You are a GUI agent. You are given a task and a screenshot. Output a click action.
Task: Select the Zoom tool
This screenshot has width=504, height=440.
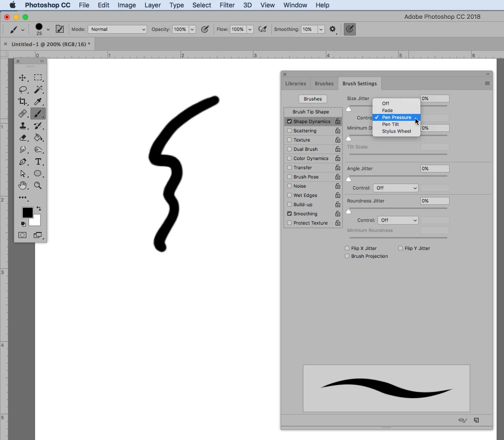coord(38,185)
